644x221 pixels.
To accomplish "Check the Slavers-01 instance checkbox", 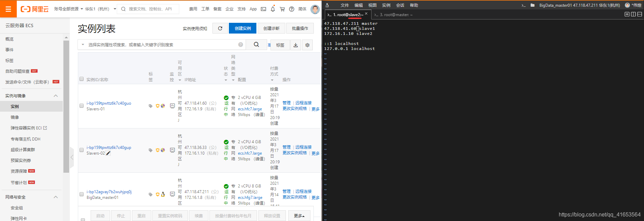I will (82, 106).
